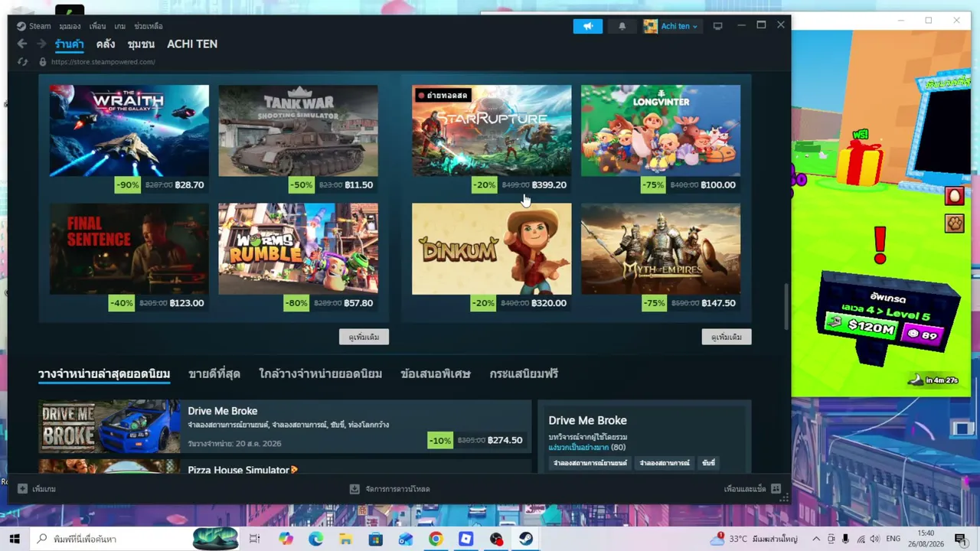Reload the Steam store page
This screenshot has width=980, height=551.
[22, 62]
